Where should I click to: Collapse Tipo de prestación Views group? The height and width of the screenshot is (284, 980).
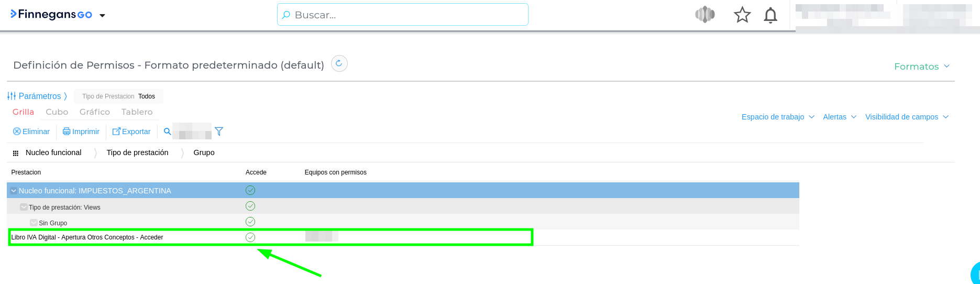pos(24,207)
